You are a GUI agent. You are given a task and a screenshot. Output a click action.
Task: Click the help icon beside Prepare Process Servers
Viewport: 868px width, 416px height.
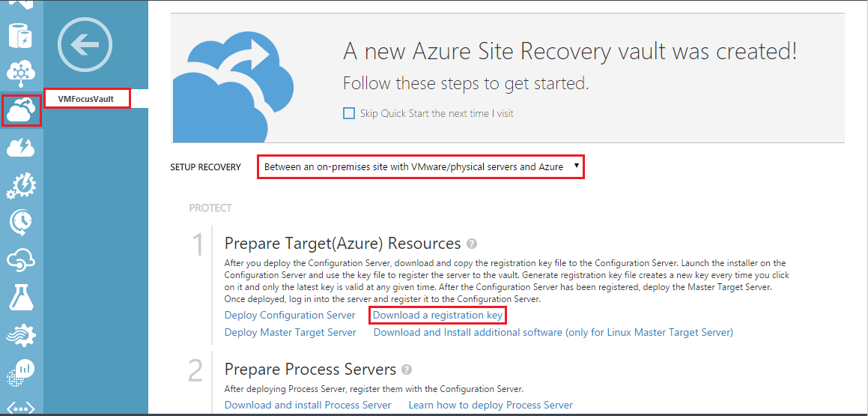click(x=407, y=370)
